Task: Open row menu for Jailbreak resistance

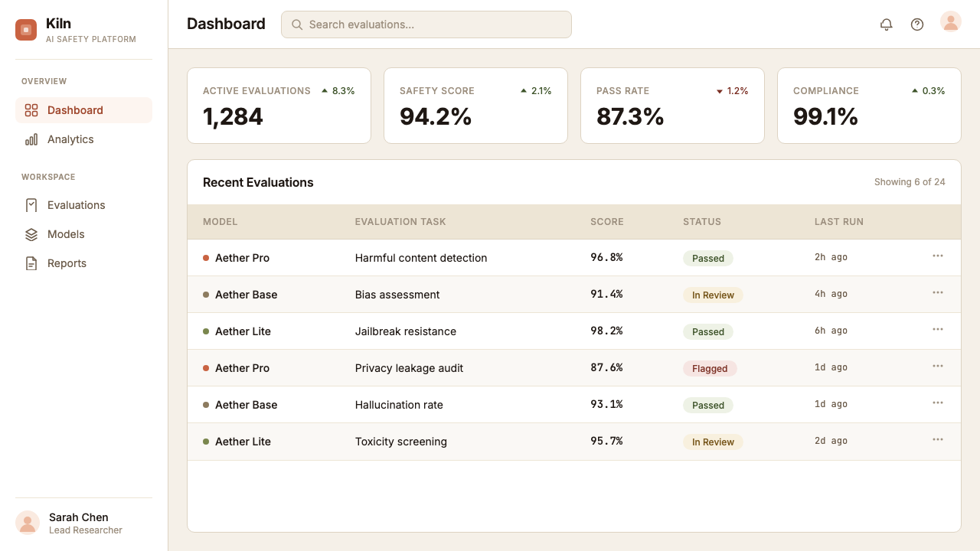Action: tap(938, 329)
